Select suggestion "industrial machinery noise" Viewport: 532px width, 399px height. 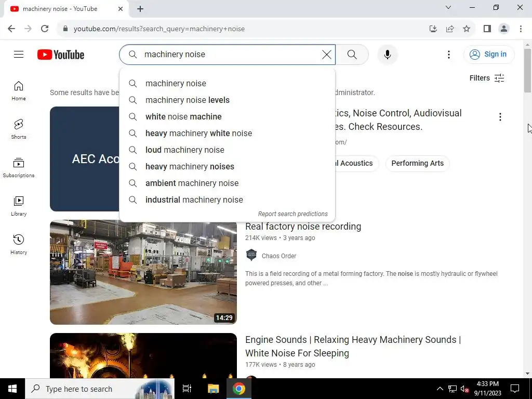click(x=227, y=200)
